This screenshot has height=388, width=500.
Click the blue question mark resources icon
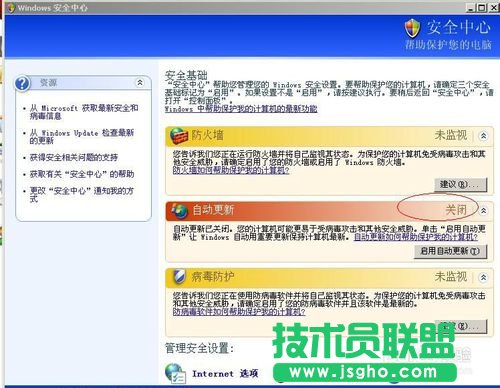[22, 83]
